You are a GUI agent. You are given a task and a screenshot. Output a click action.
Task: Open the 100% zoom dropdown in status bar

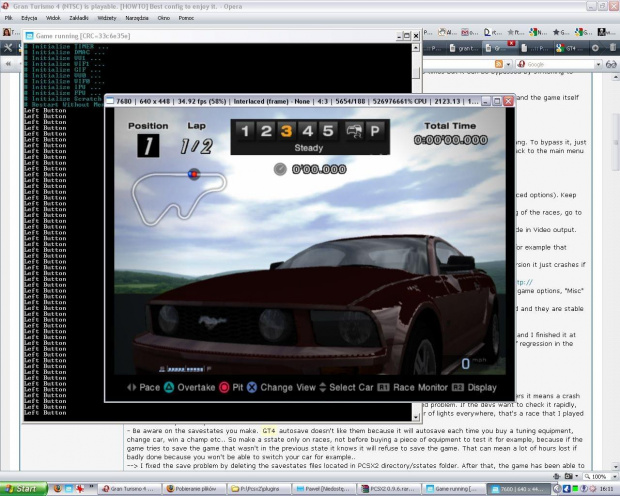(x=614, y=477)
